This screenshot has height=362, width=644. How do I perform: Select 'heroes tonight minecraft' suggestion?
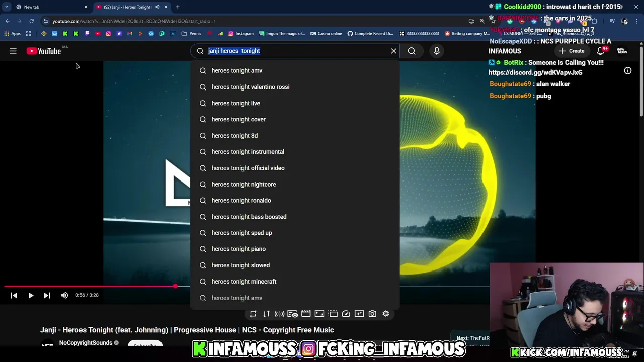pos(295,282)
